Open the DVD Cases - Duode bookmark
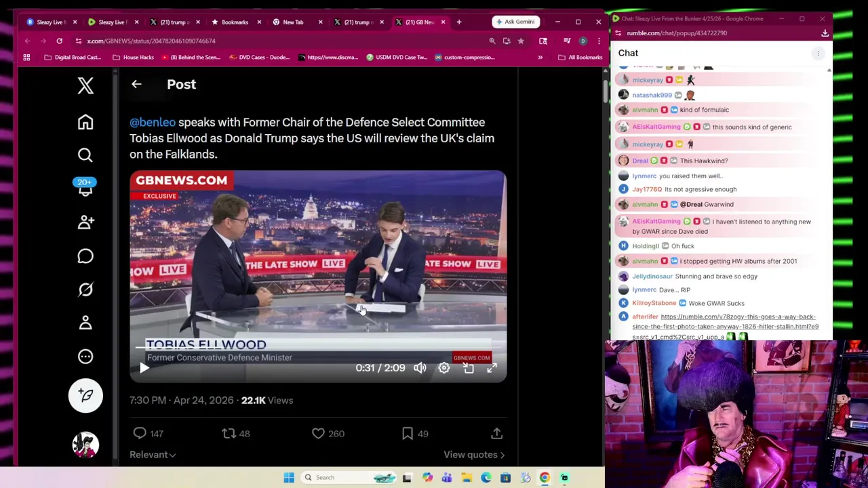This screenshot has height=488, width=868. point(260,58)
